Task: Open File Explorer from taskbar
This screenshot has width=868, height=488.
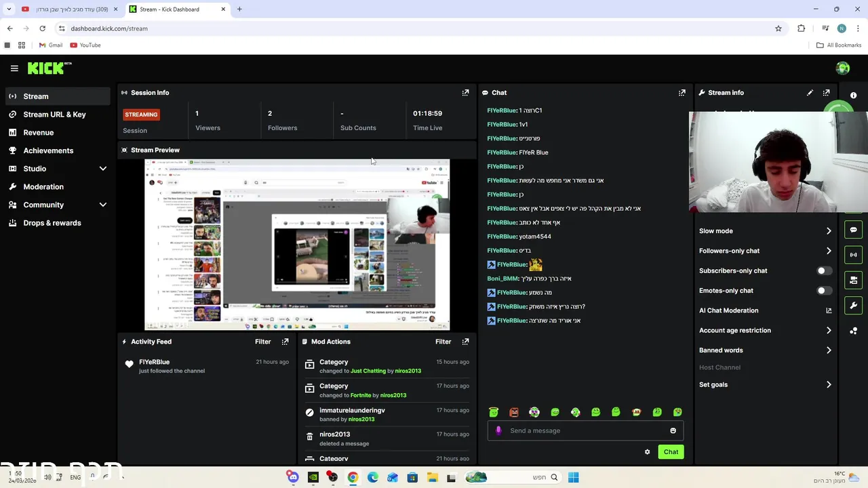Action: (x=432, y=477)
